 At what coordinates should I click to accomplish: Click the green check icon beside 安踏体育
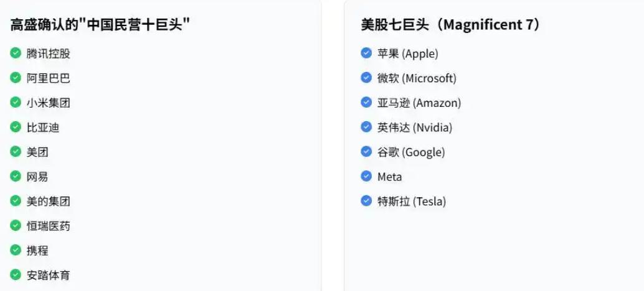[x=16, y=275]
